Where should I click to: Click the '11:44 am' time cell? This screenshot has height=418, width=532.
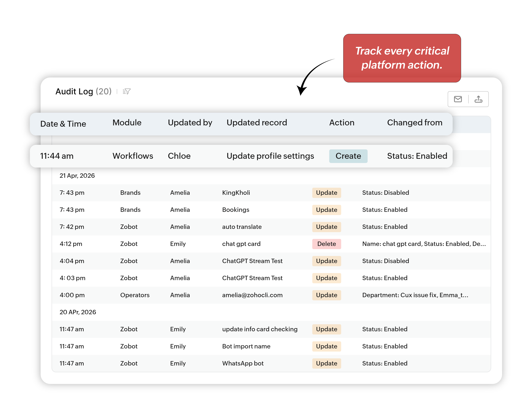[x=57, y=156]
